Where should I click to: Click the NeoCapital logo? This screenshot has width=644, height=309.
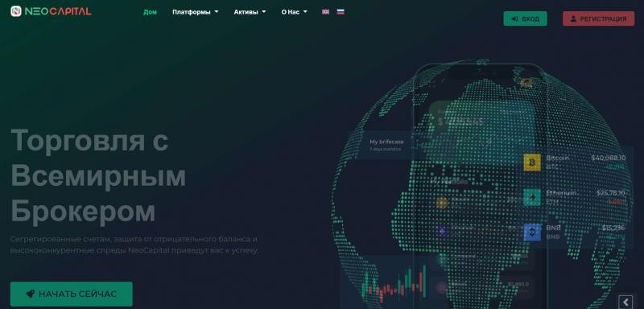[x=51, y=11]
